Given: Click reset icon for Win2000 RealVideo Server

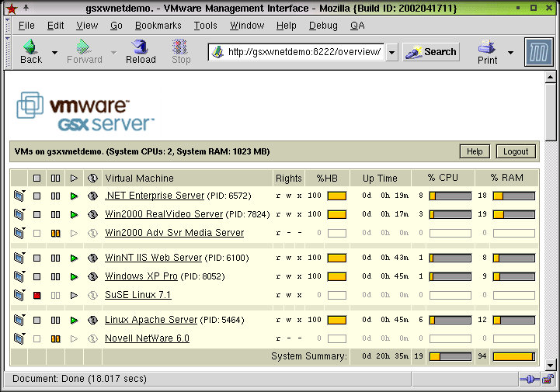Looking at the screenshot, I should 92,214.
